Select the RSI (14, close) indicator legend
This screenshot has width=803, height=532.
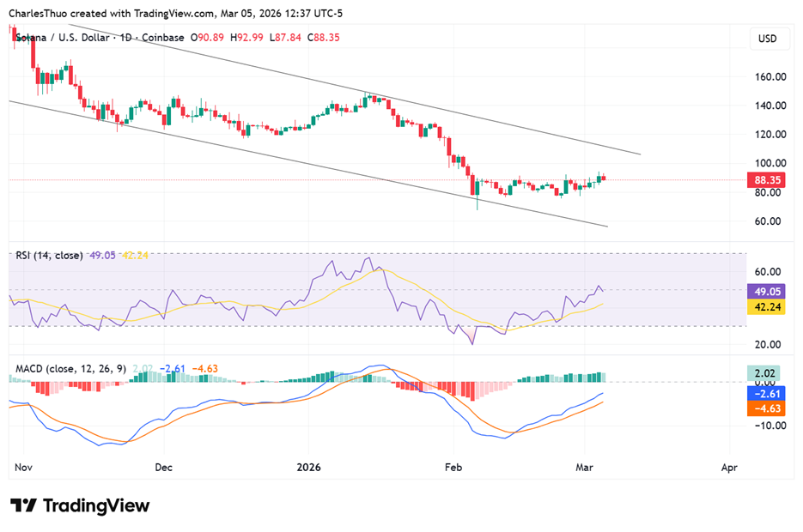[x=50, y=255]
